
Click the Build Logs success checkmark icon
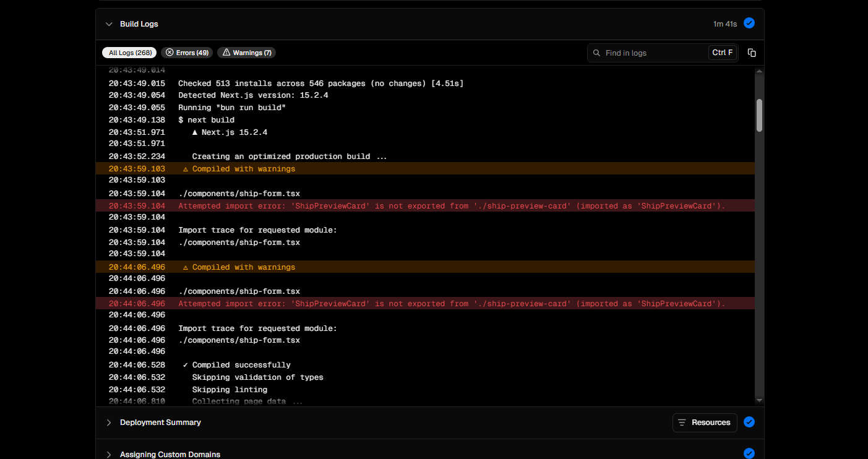click(x=749, y=24)
